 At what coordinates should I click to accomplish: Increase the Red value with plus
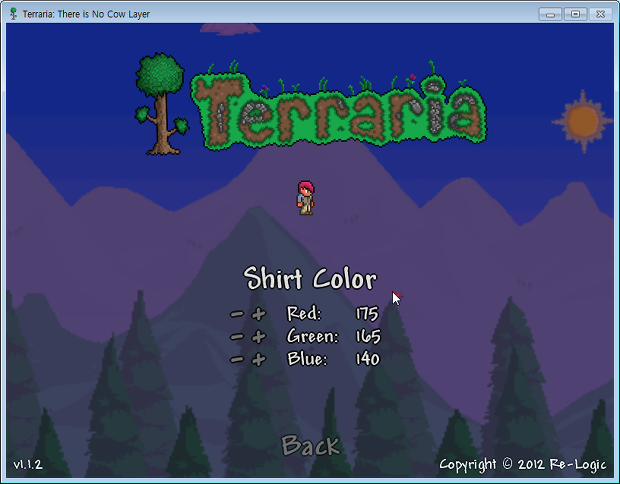(259, 314)
